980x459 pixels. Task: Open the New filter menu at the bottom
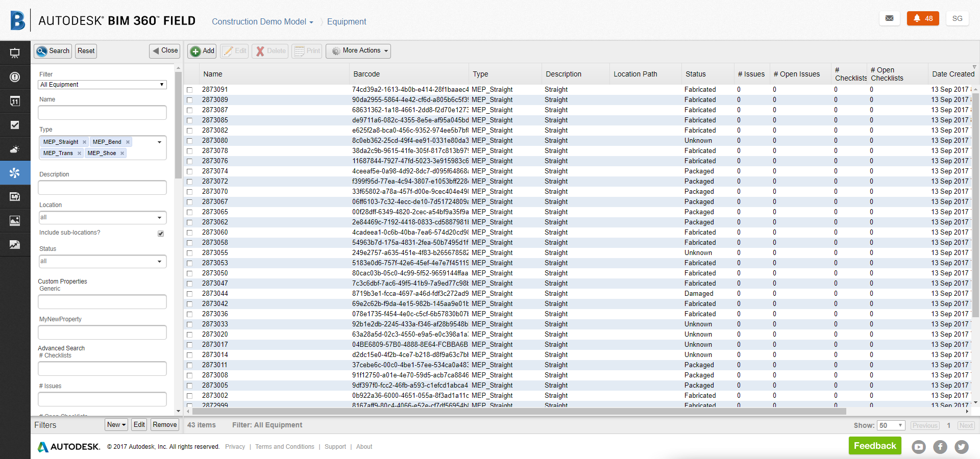coord(116,424)
